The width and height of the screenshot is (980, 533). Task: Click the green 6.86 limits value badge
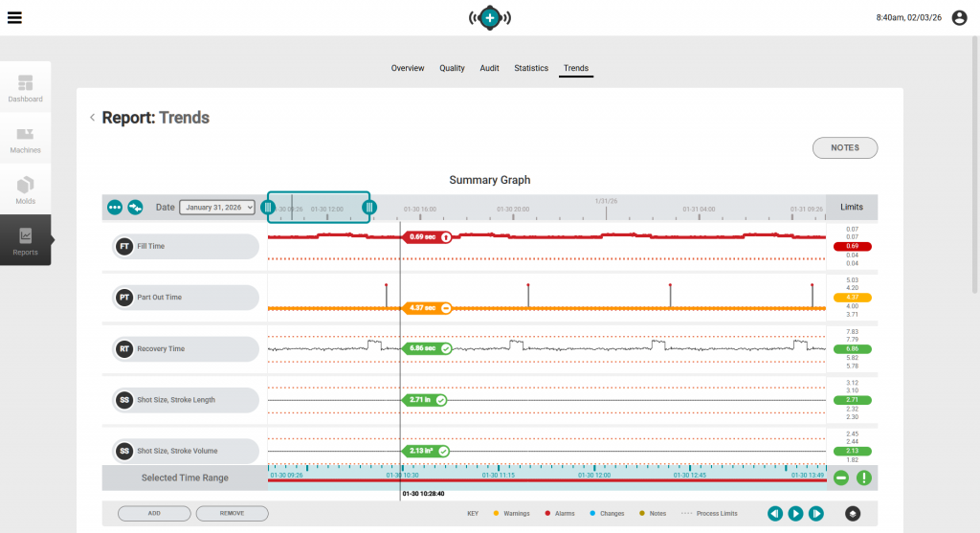[x=853, y=348]
